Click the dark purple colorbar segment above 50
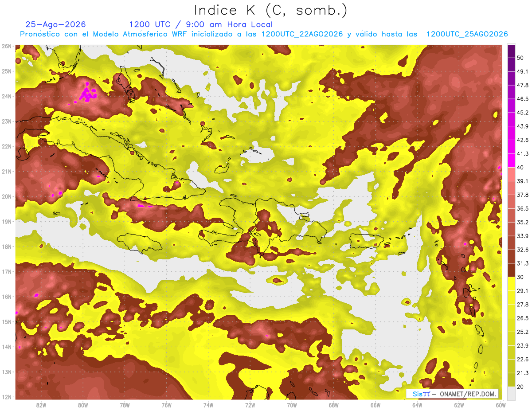The height and width of the screenshot is (411, 532). 511,51
